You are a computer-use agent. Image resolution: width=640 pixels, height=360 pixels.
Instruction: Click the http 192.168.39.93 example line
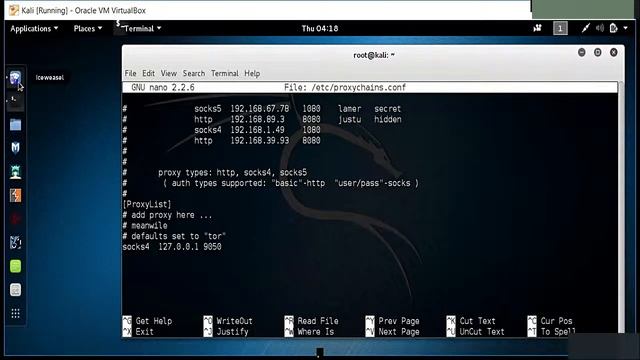tap(222, 140)
